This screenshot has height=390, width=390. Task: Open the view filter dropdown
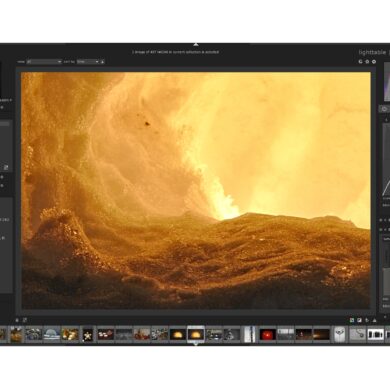44,62
